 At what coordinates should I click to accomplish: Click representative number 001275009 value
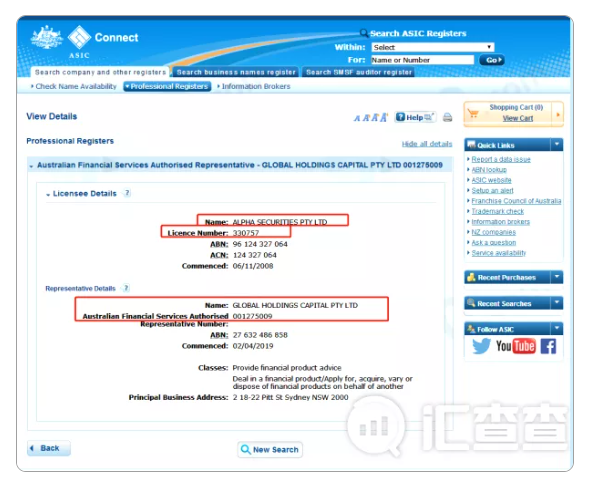[252, 316]
